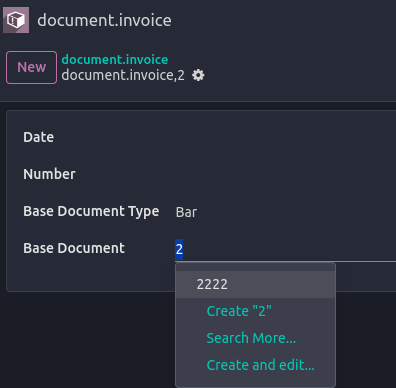The height and width of the screenshot is (388, 396).
Task: Click the New record button
Action: tap(31, 67)
